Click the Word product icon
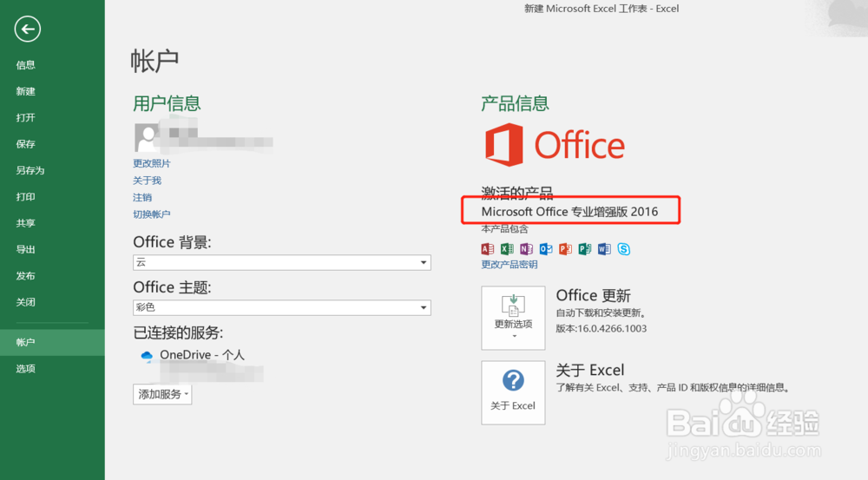This screenshot has height=480, width=868. click(x=604, y=249)
